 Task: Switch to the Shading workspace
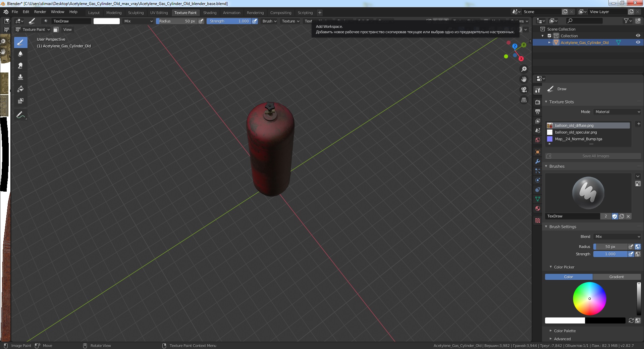[x=210, y=13]
